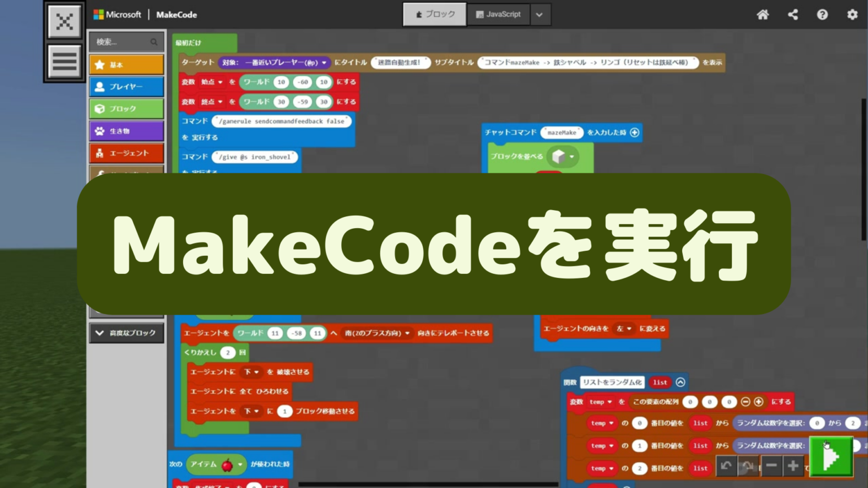Open the Share dialog via the share icon

pyautogui.click(x=793, y=15)
